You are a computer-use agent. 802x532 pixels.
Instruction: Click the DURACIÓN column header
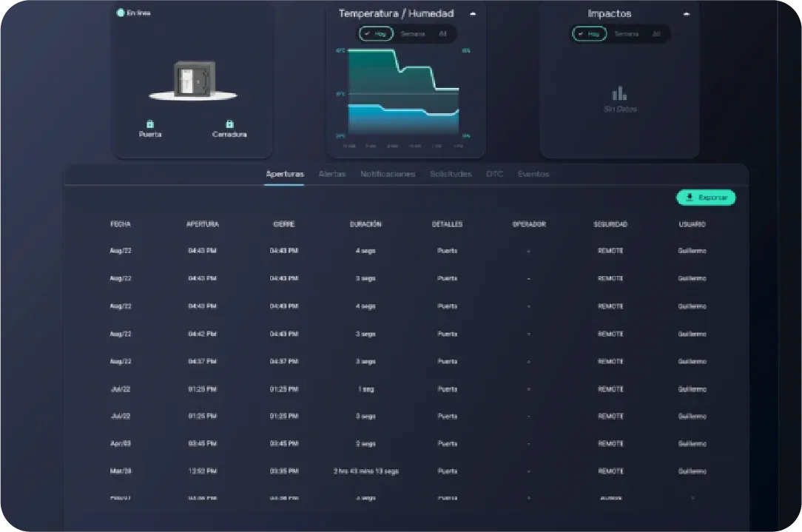[x=365, y=224]
